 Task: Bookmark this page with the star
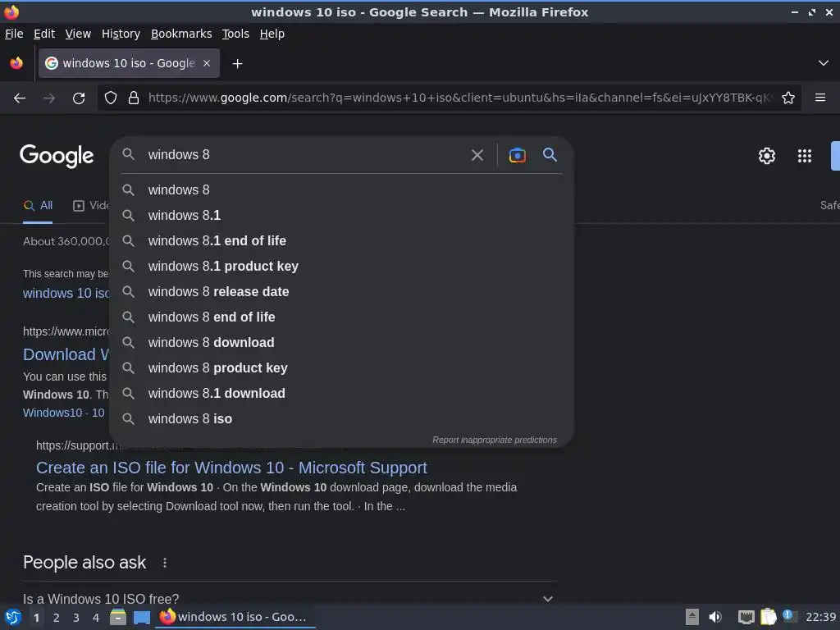[x=788, y=98]
